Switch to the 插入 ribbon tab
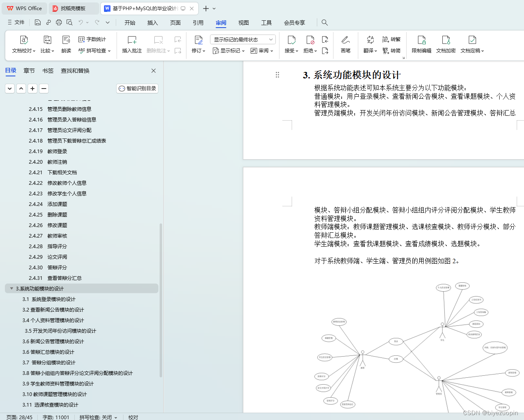The width and height of the screenshot is (524, 420). pyautogui.click(x=153, y=23)
